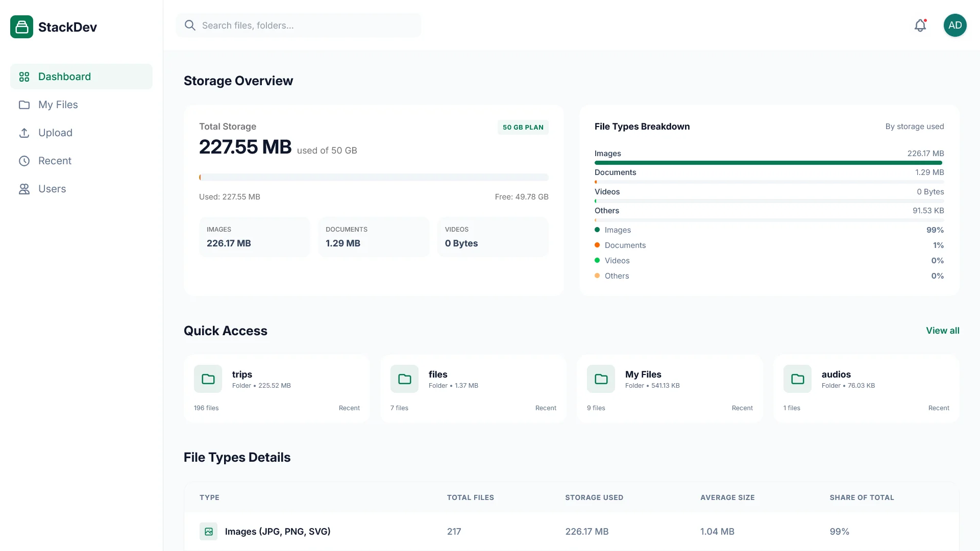Viewport: 980px width, 551px height.
Task: Click the trips folder icon
Action: (x=208, y=379)
